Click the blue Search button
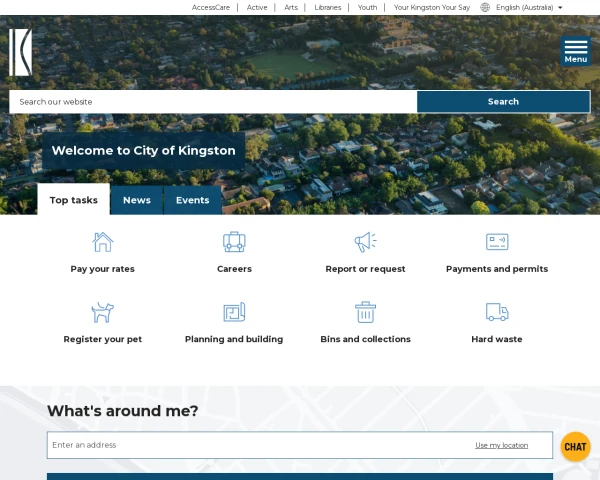This screenshot has height=480, width=600. pos(503,101)
